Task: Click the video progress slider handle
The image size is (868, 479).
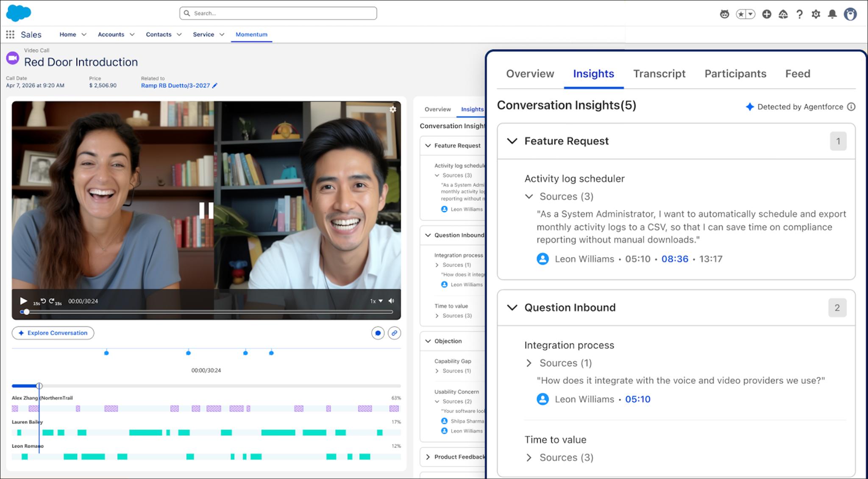Action: (x=26, y=312)
